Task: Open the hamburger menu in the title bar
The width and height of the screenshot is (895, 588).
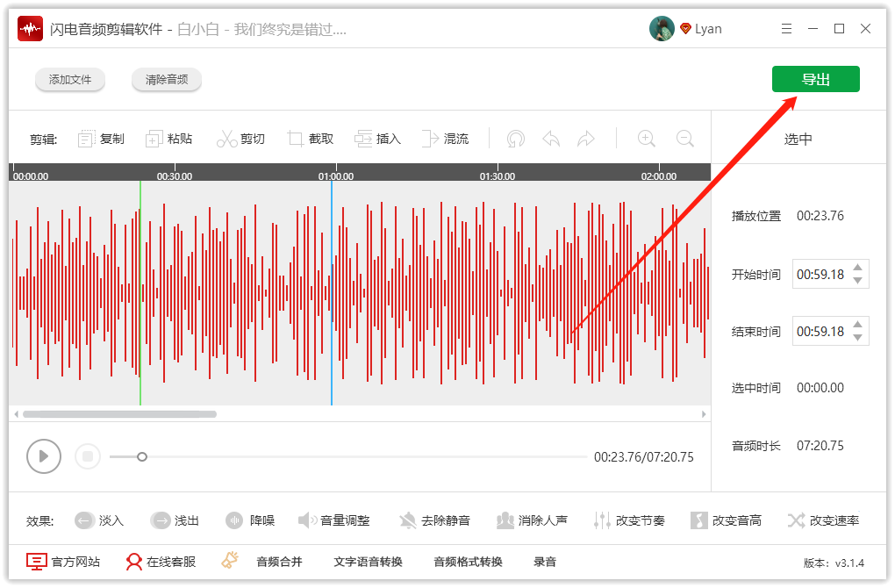Action: pyautogui.click(x=786, y=29)
